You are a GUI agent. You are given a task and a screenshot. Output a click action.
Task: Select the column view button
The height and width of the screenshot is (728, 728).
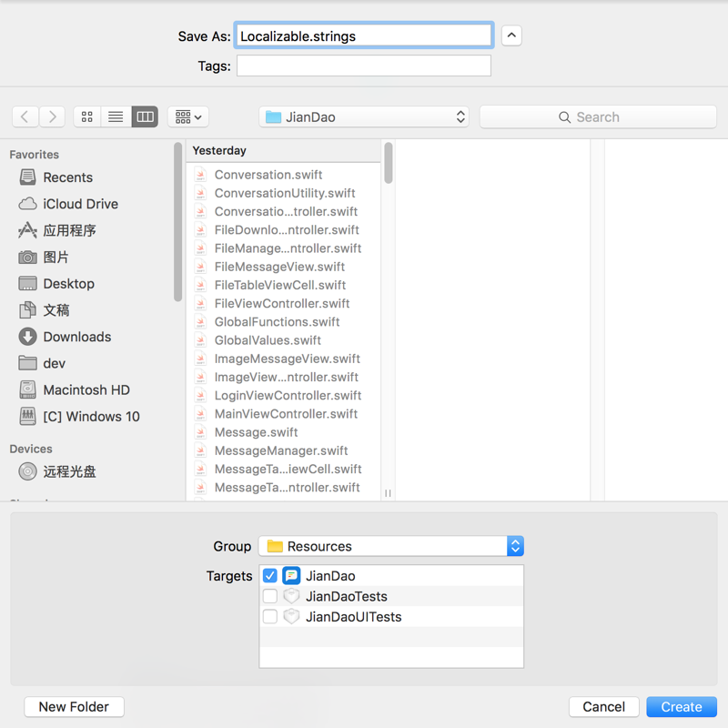pos(145,116)
